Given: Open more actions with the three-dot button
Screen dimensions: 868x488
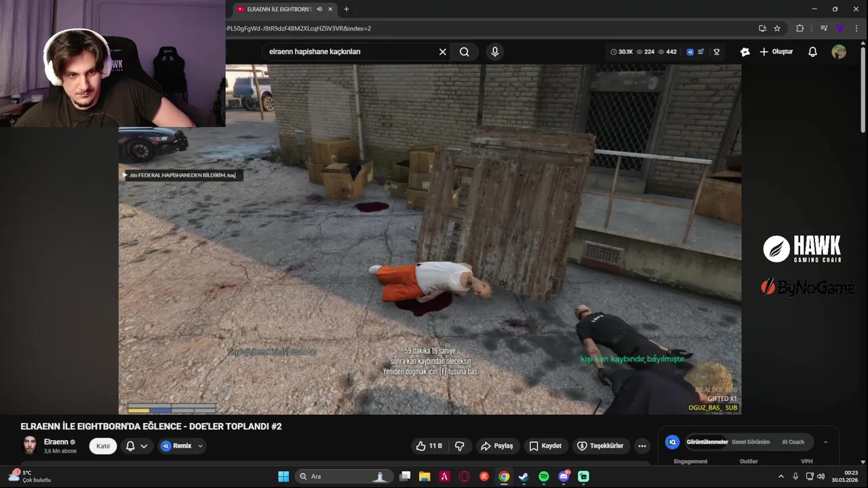Looking at the screenshot, I should [x=642, y=446].
